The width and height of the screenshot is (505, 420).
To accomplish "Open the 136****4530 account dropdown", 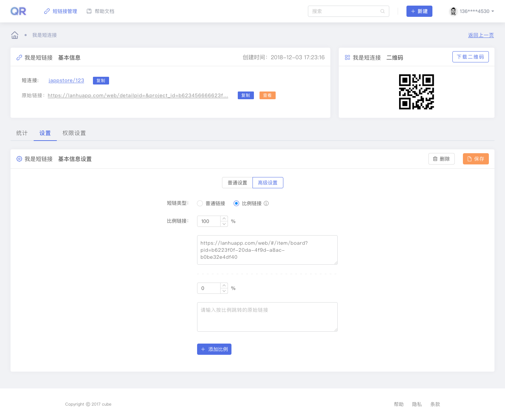I will [471, 11].
